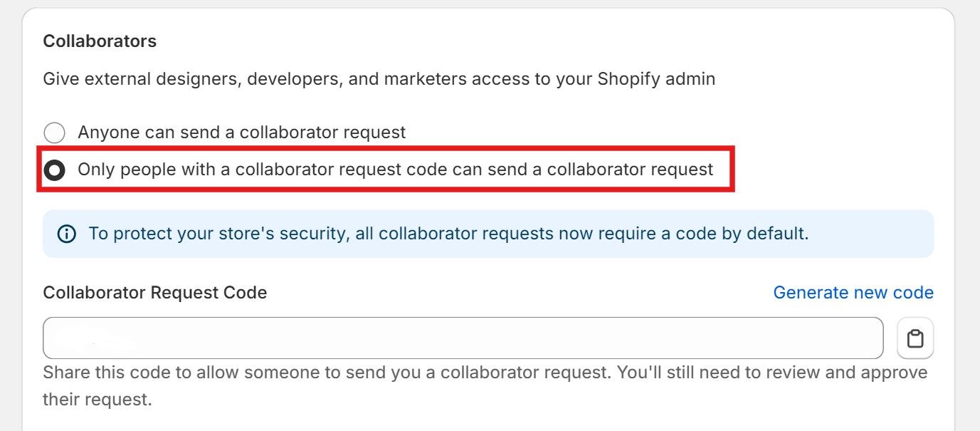This screenshot has height=431, width=980.
Task: Focus the Collaborator Request Code input field
Action: click(x=463, y=338)
